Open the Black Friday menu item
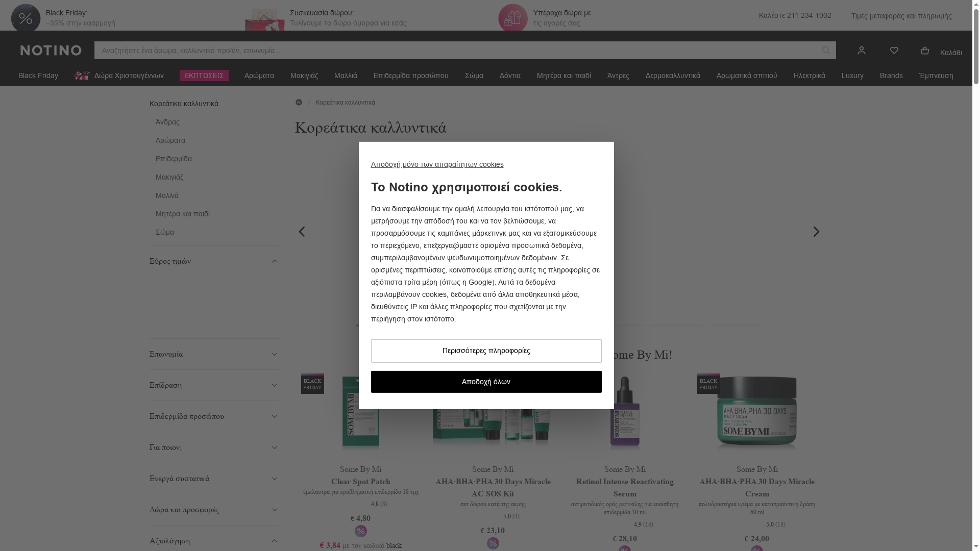This screenshot has width=980, height=551. point(38,76)
